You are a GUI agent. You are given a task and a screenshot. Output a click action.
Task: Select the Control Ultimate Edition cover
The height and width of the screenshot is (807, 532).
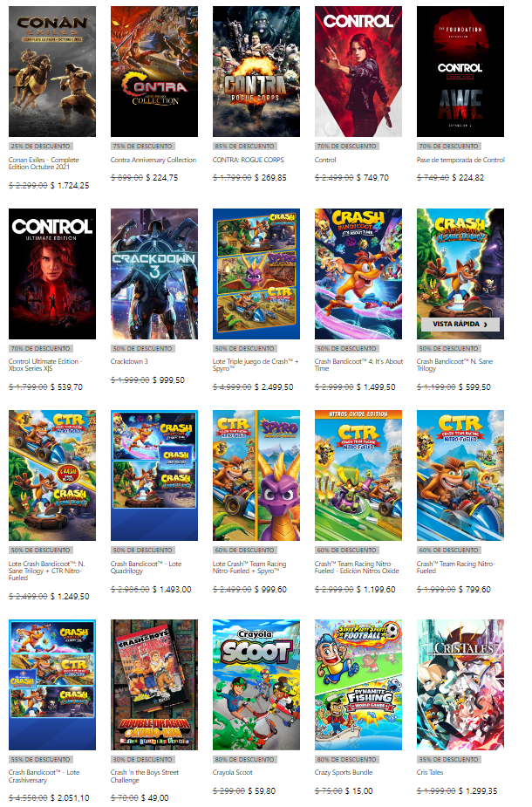point(52,274)
